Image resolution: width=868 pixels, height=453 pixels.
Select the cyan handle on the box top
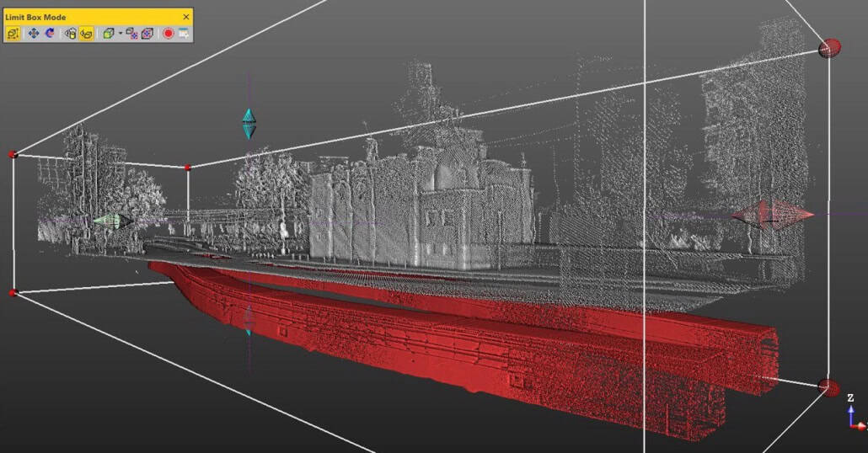click(x=249, y=123)
